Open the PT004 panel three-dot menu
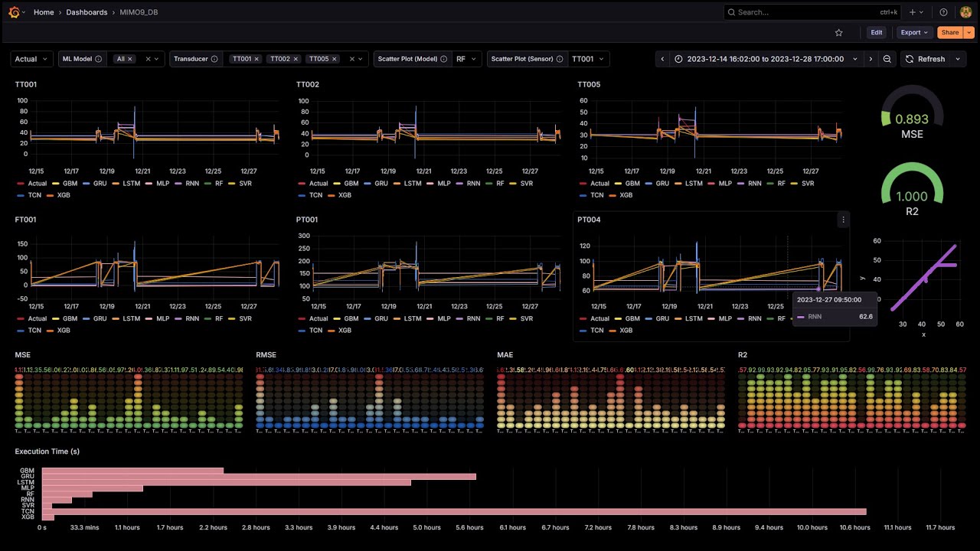 click(x=843, y=220)
